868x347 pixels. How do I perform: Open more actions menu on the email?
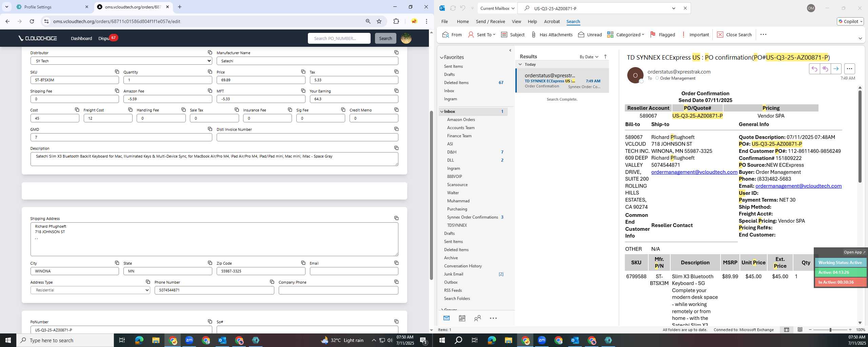pos(849,69)
